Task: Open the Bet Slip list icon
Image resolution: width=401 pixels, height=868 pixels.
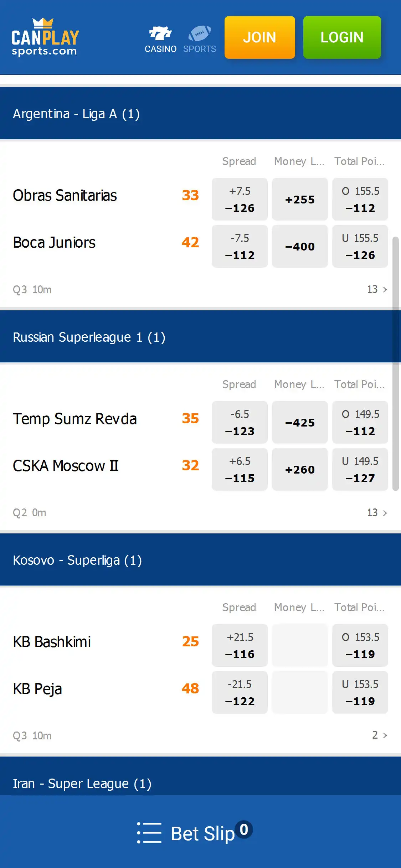Action: pyautogui.click(x=149, y=833)
